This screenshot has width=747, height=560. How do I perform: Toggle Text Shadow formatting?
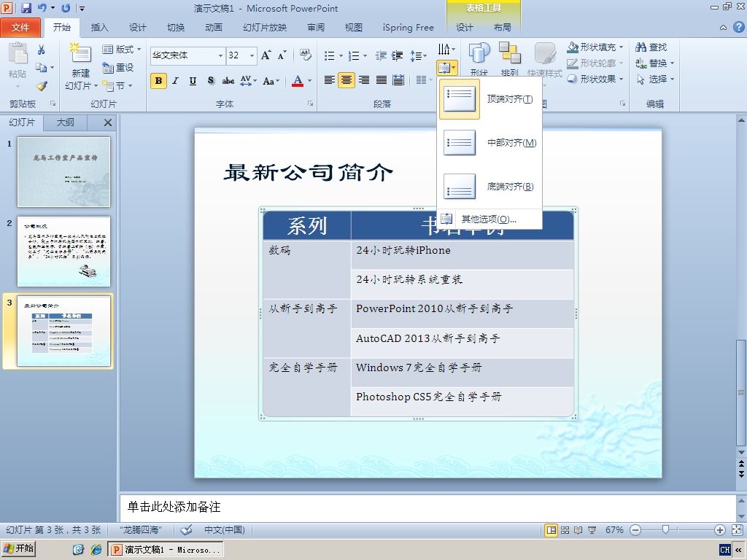[211, 80]
